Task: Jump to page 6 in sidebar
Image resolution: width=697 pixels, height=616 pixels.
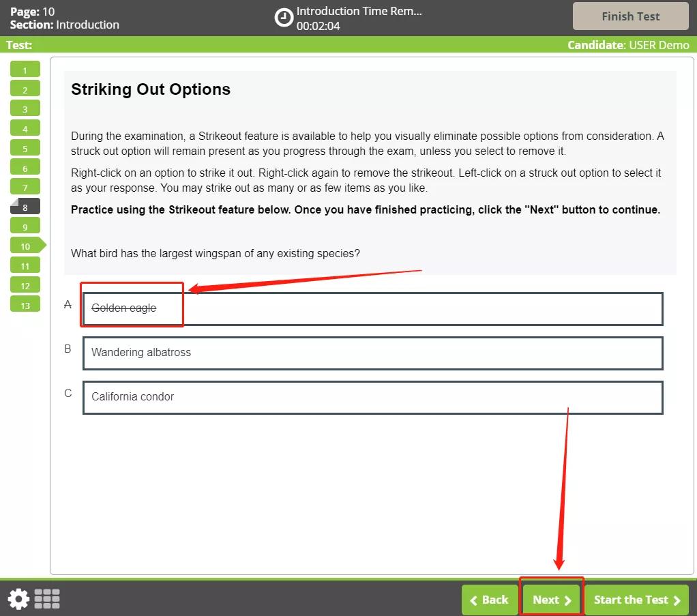Action: [x=25, y=168]
